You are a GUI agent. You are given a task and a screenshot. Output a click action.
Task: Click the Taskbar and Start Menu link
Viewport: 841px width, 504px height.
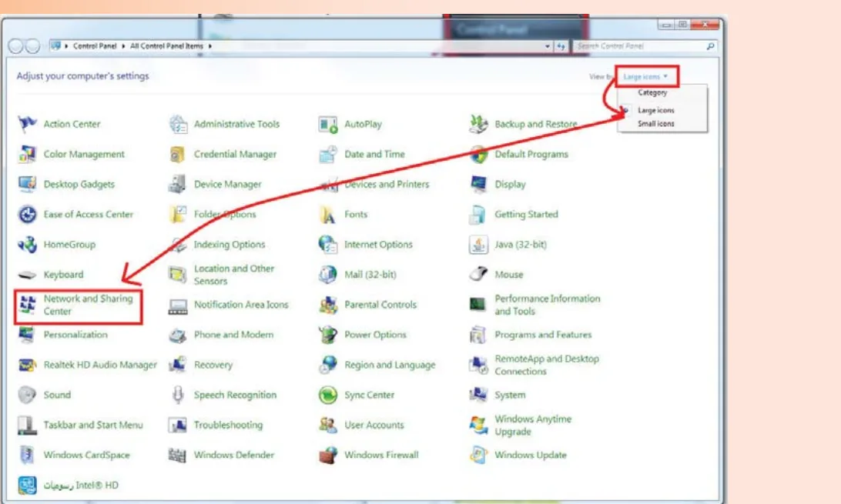pyautogui.click(x=93, y=426)
